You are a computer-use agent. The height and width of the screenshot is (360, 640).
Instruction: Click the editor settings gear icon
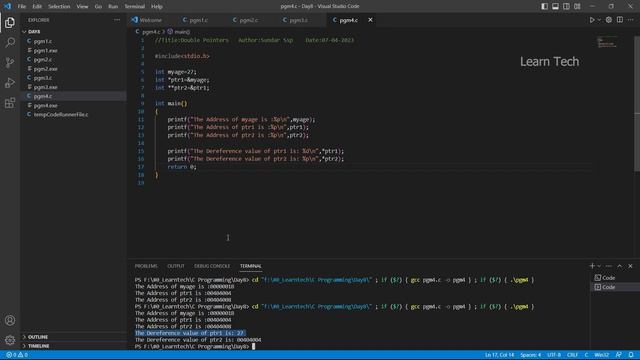pos(609,20)
